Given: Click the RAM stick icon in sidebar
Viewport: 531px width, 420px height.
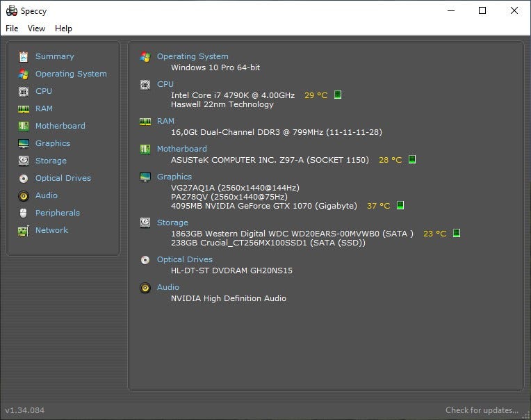Looking at the screenshot, I should (x=24, y=109).
